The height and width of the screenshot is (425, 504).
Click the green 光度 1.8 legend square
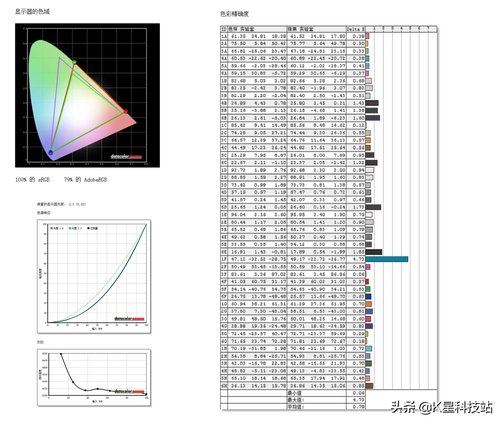click(52, 228)
